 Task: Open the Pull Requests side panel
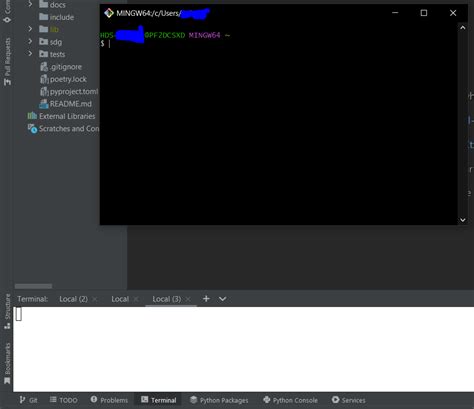click(x=7, y=61)
